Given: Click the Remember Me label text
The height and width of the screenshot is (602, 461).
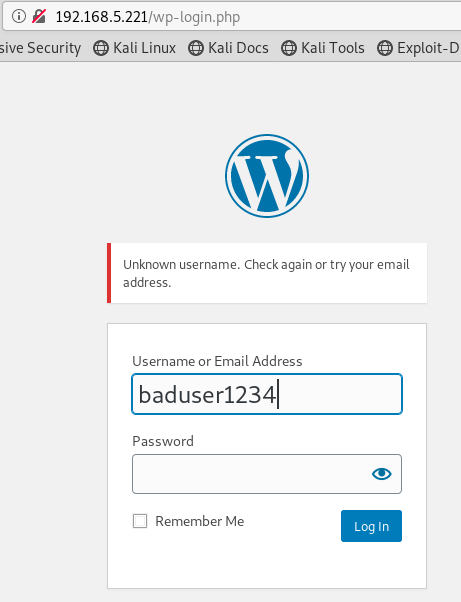Looking at the screenshot, I should 200,521.
